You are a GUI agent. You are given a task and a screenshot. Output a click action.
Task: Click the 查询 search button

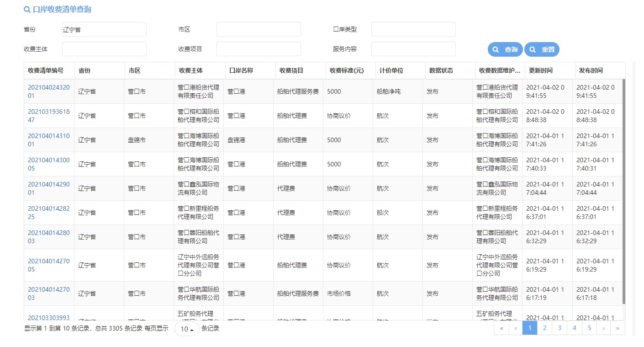click(x=505, y=49)
